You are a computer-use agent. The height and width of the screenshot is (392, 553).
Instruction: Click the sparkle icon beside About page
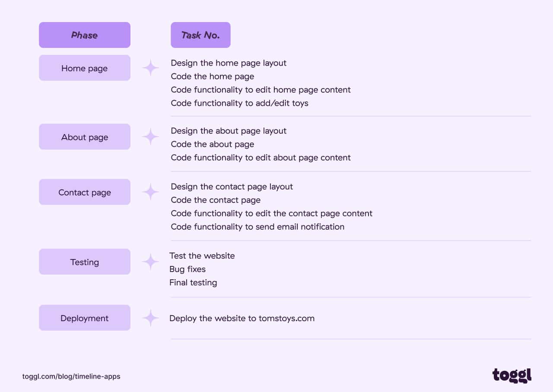[151, 137]
